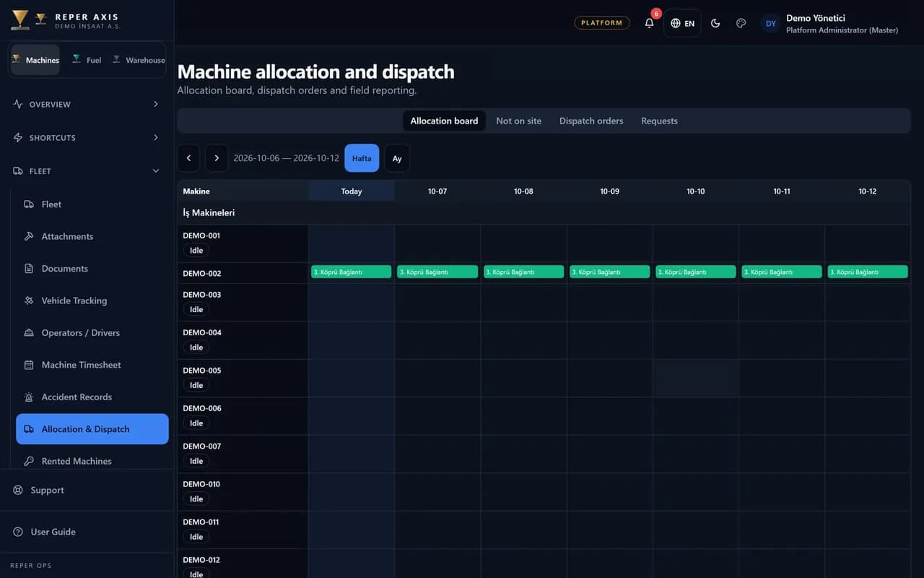This screenshot has height=578, width=924.
Task: Expand the Shortcuts section
Action: (x=87, y=138)
